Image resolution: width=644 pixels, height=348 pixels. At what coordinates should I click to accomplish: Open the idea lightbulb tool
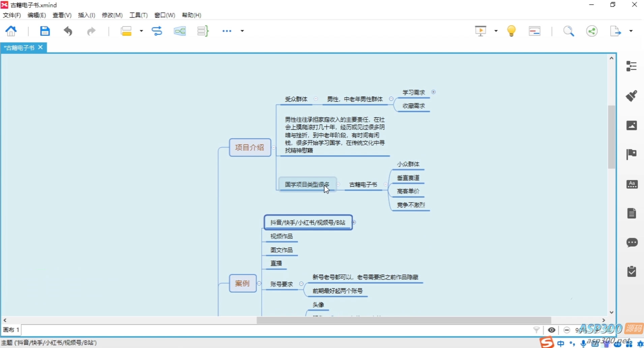511,31
